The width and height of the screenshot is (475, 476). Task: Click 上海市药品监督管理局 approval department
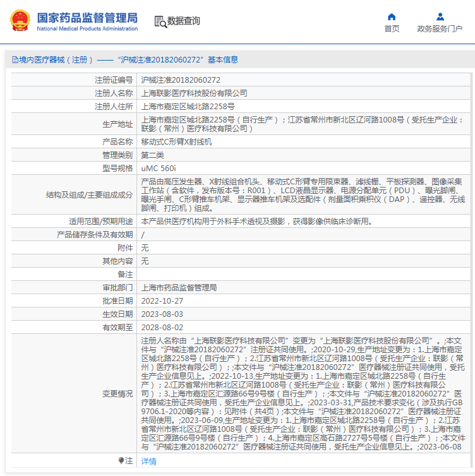pyautogui.click(x=179, y=287)
